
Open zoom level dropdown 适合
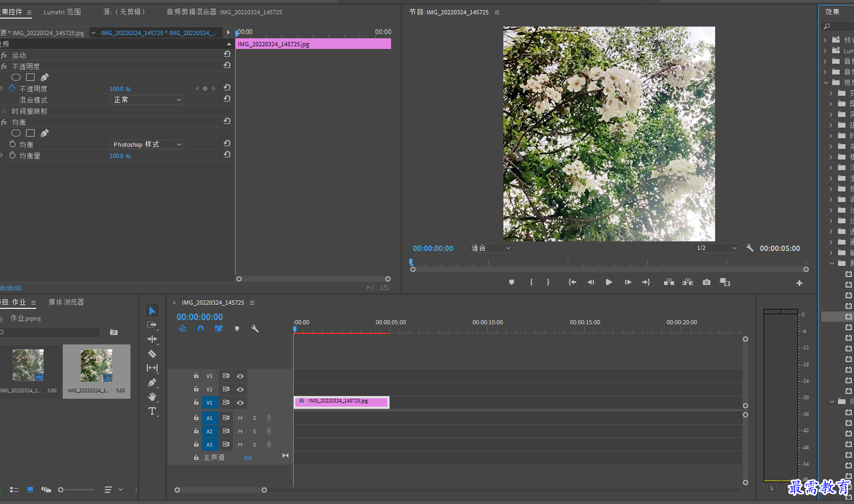click(x=490, y=248)
